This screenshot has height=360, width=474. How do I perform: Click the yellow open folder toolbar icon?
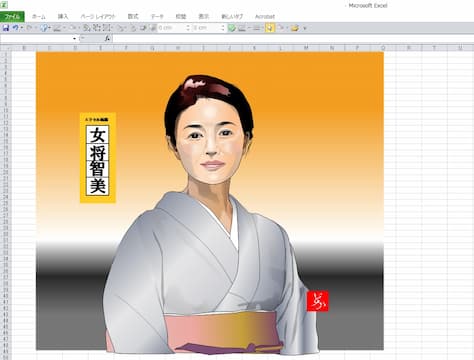point(294,28)
